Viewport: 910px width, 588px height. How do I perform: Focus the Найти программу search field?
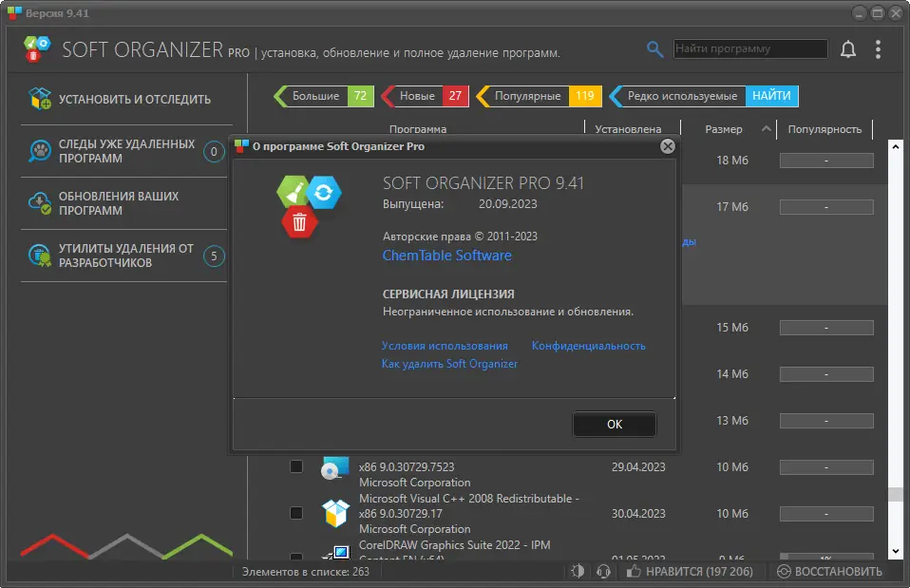[x=750, y=48]
